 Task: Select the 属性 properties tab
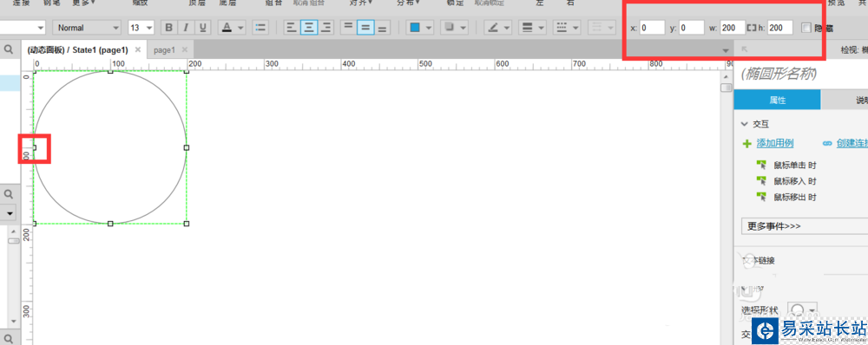click(777, 100)
